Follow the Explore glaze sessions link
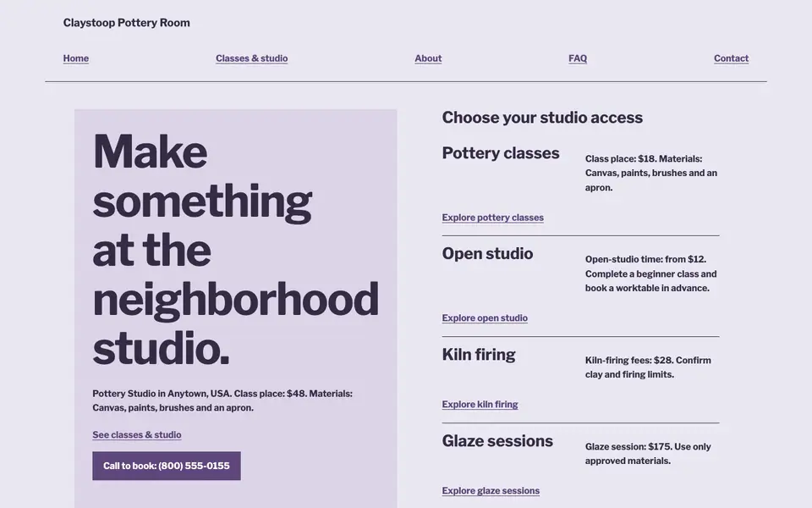The width and height of the screenshot is (812, 508). coord(491,491)
